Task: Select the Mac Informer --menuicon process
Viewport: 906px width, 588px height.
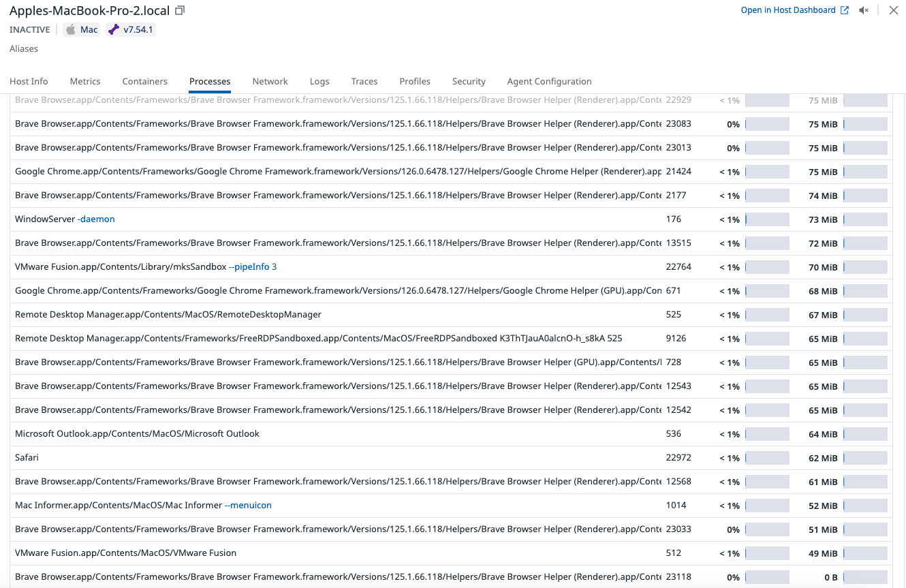Action: pos(451,506)
